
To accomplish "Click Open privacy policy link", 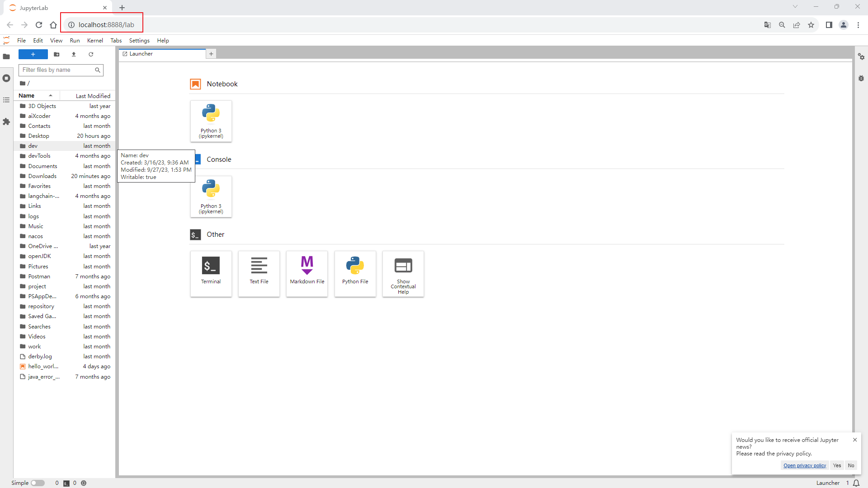I will 805,465.
